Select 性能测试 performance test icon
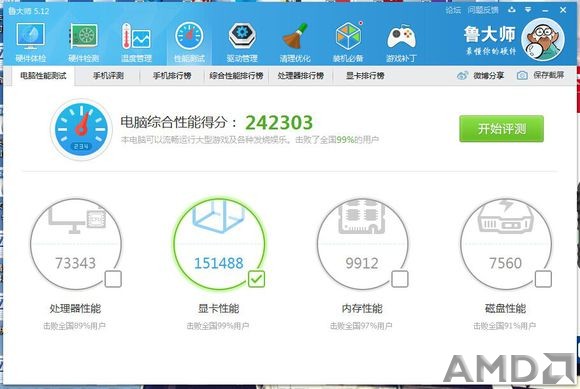580x389 pixels. tap(189, 37)
